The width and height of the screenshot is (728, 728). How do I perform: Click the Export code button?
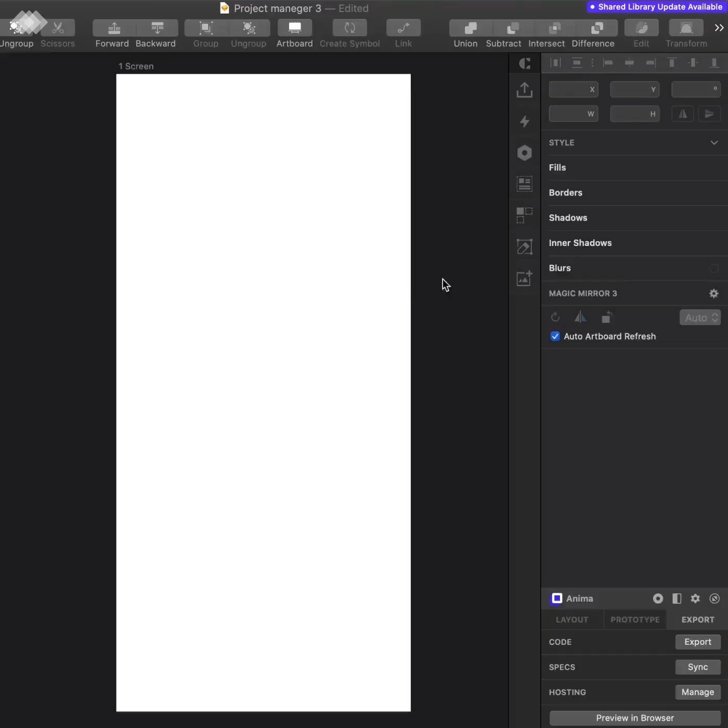pyautogui.click(x=697, y=642)
